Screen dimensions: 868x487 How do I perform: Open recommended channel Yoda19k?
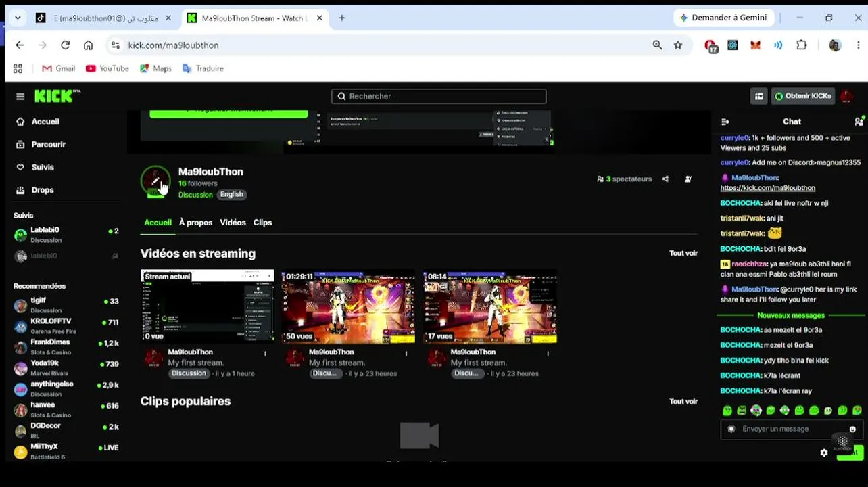66,368
